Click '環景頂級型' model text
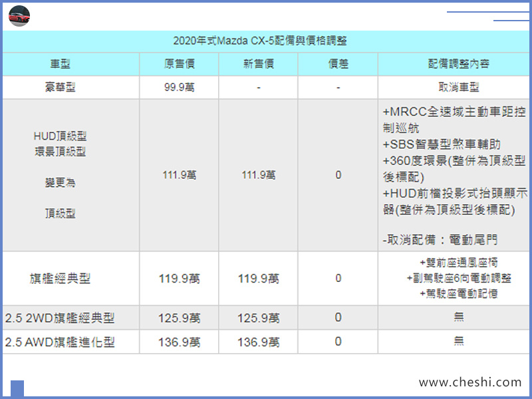532x399 pixels. tap(60, 152)
